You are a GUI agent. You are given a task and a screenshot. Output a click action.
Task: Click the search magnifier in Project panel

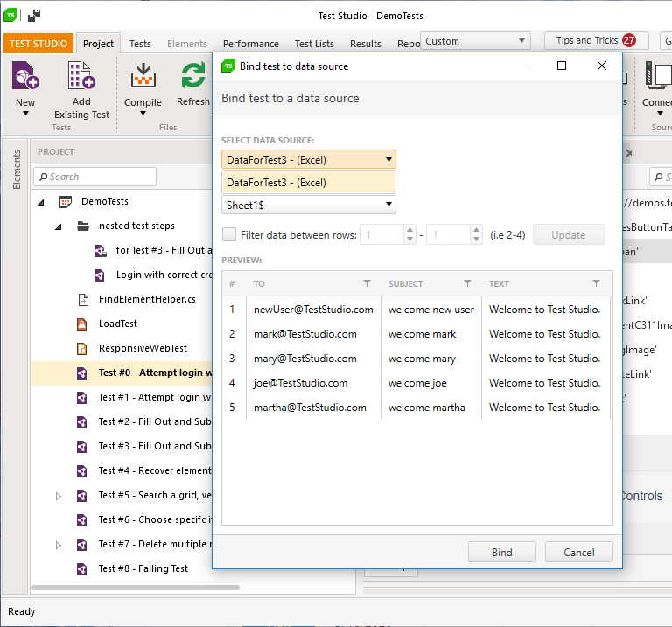(x=43, y=177)
